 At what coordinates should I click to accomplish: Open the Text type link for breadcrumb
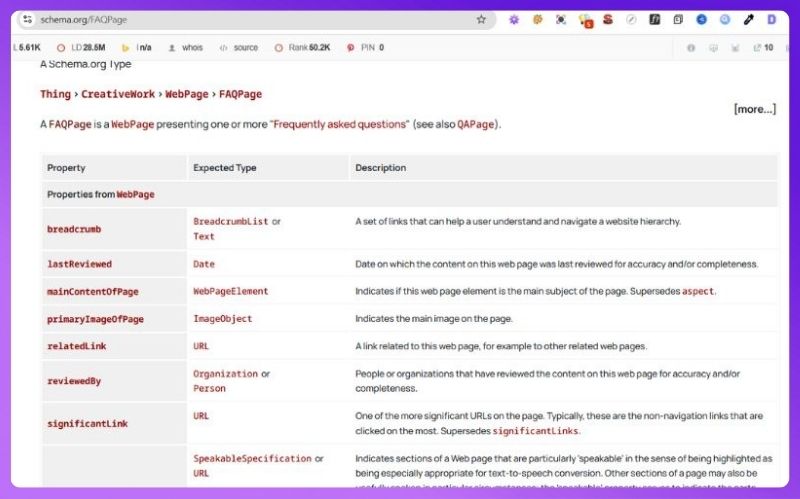tap(204, 236)
